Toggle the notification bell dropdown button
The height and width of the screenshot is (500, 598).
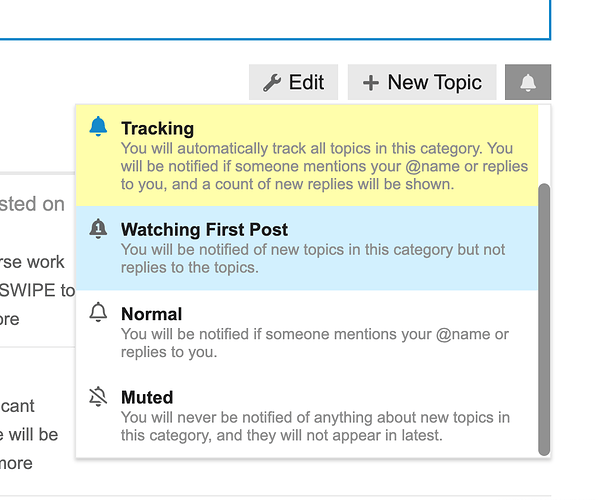coord(528,82)
